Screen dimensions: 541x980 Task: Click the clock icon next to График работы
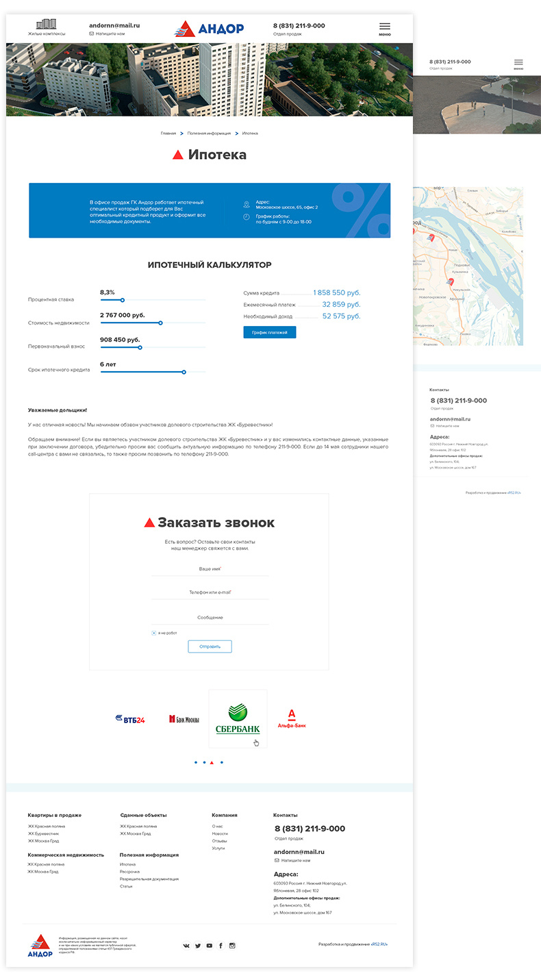pyautogui.click(x=247, y=217)
